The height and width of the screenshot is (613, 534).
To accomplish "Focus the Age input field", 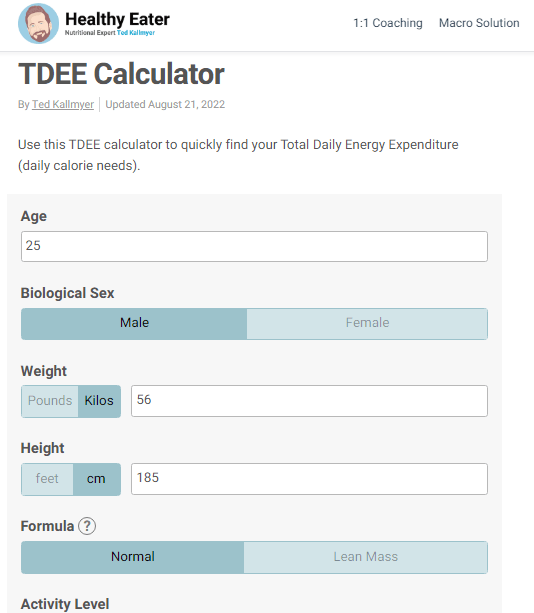I will (254, 246).
